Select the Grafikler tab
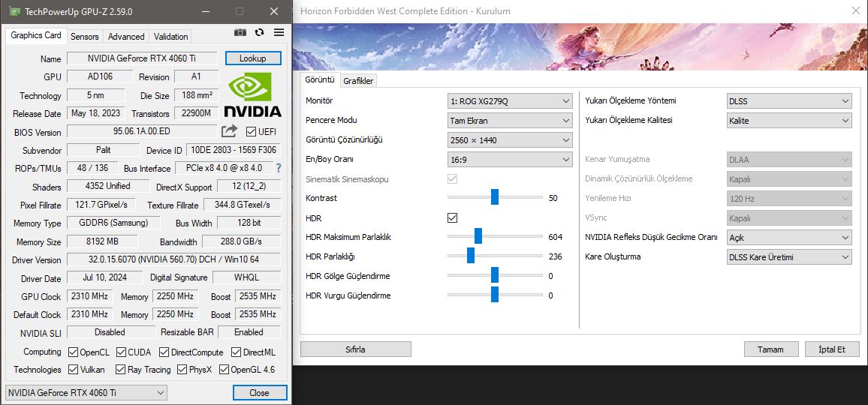Viewport: 868px width, 405px height. [359, 81]
